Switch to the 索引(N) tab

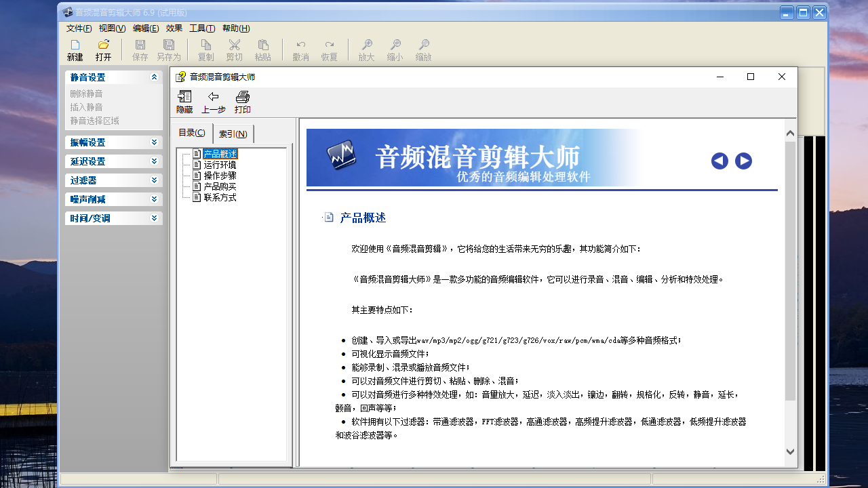click(x=233, y=134)
